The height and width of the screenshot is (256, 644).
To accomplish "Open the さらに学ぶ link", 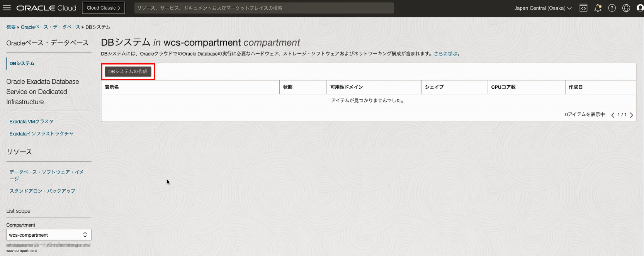I will click(x=445, y=54).
